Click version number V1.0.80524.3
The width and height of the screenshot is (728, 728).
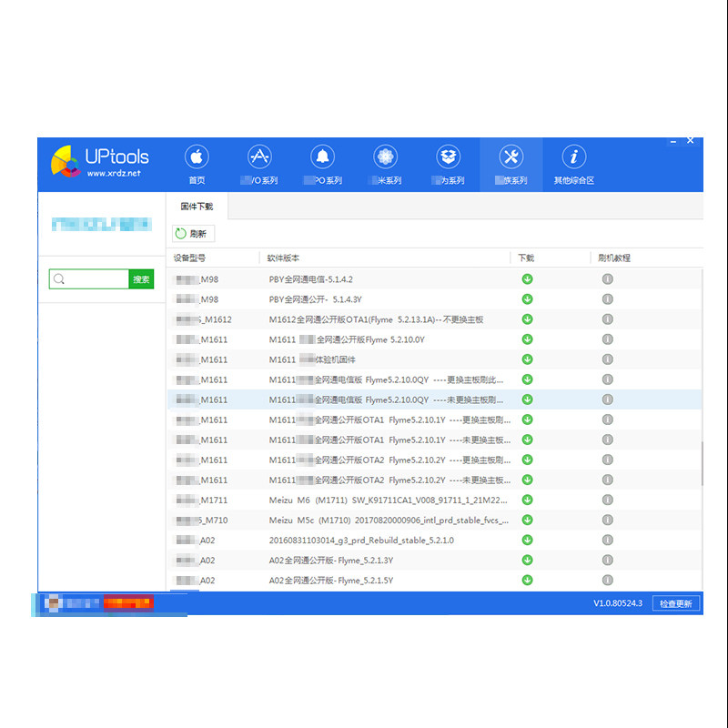click(x=618, y=603)
